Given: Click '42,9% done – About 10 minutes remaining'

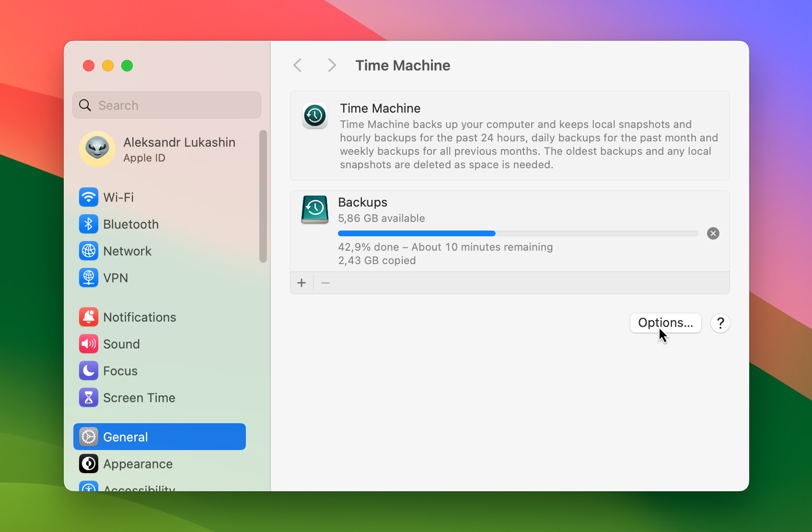Looking at the screenshot, I should tap(445, 247).
